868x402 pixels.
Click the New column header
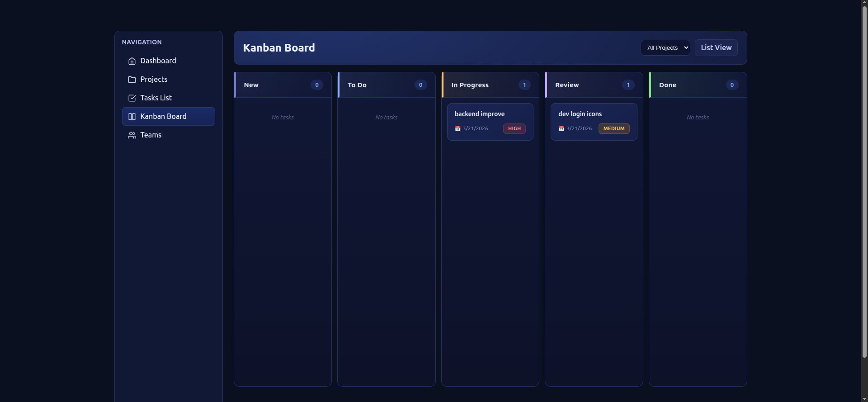[283, 85]
